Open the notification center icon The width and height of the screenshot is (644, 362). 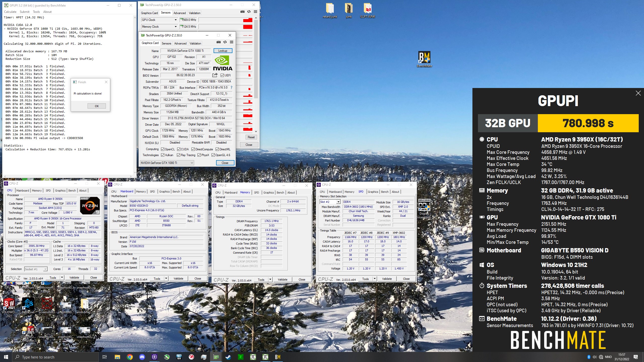636,357
